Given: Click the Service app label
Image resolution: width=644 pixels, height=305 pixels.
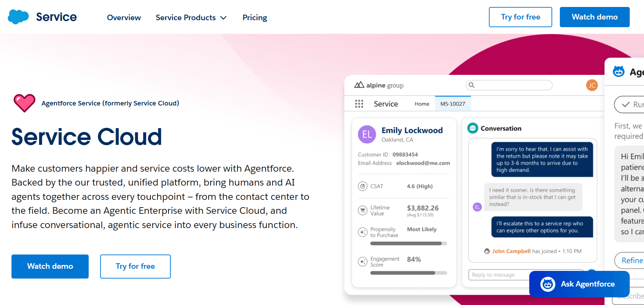Looking at the screenshot, I should [x=386, y=104].
